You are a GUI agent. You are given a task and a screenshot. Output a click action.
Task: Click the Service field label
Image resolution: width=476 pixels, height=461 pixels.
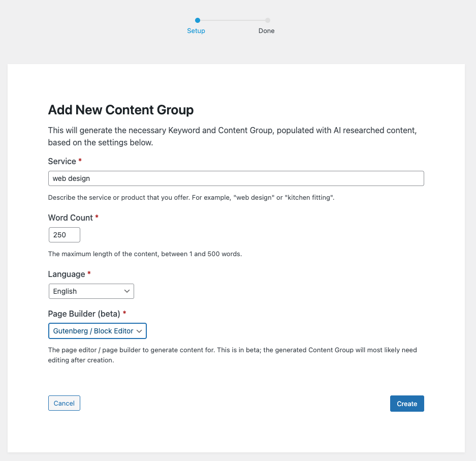tap(62, 161)
